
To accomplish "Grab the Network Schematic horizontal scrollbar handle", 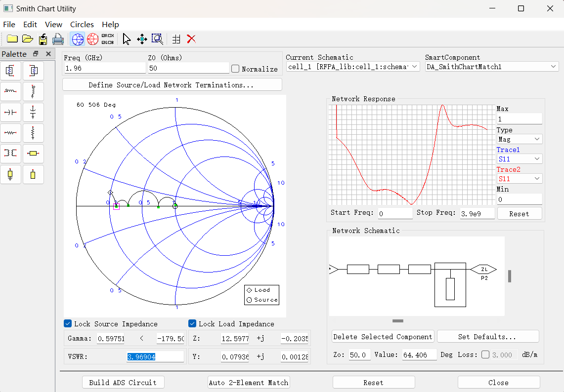I will click(x=398, y=320).
